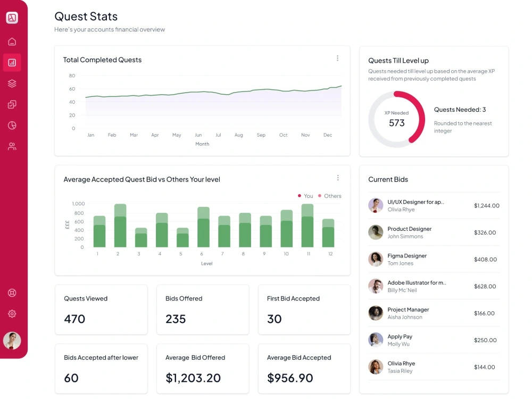Open the stacked layers sidebar icon
The image size is (532, 399).
click(12, 84)
